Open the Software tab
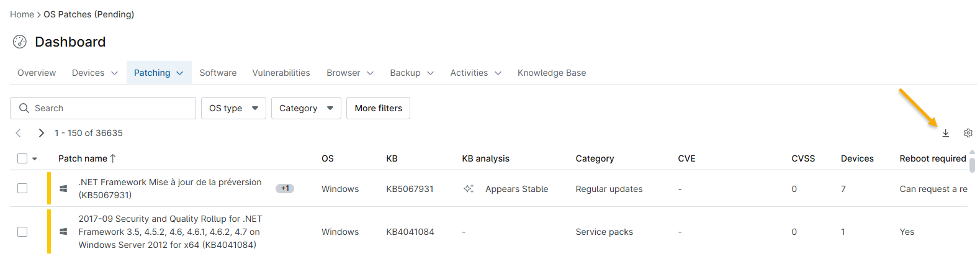Viewport: 980px width, 256px height. (218, 73)
